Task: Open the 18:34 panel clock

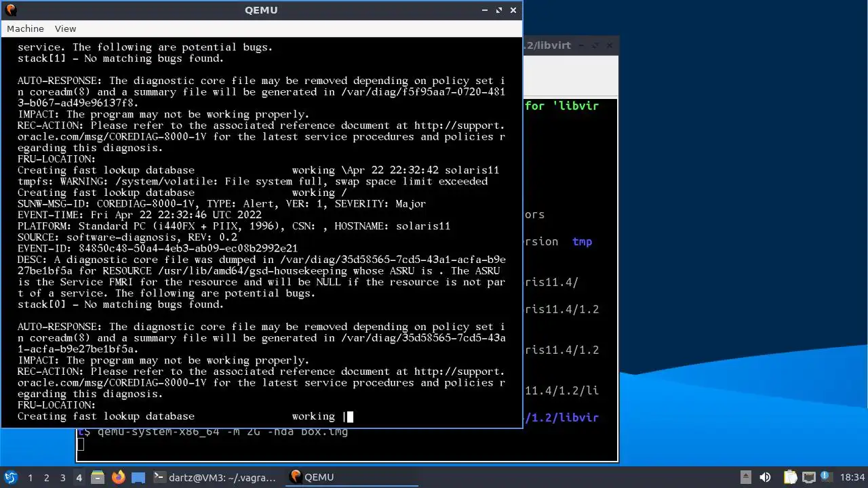Action: (x=852, y=477)
